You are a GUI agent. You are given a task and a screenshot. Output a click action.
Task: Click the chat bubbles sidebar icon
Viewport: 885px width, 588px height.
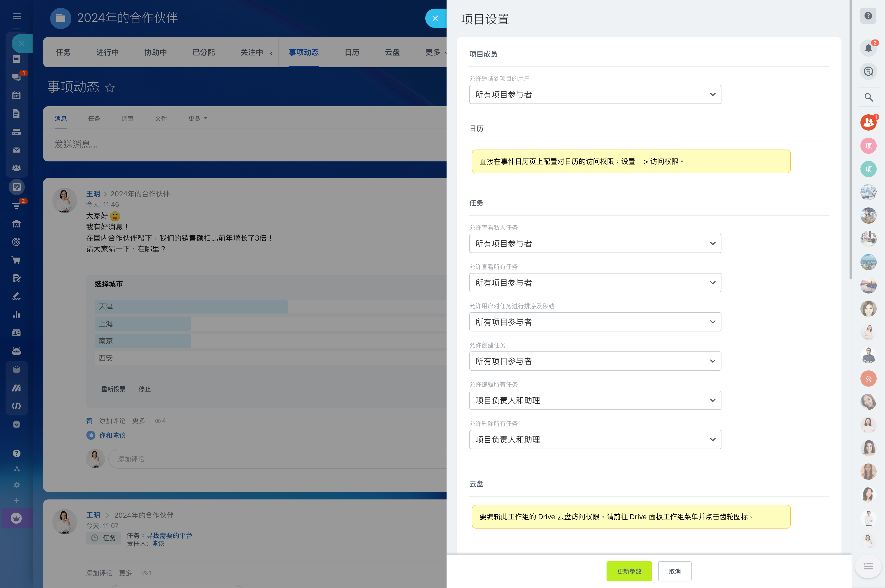coord(16,77)
